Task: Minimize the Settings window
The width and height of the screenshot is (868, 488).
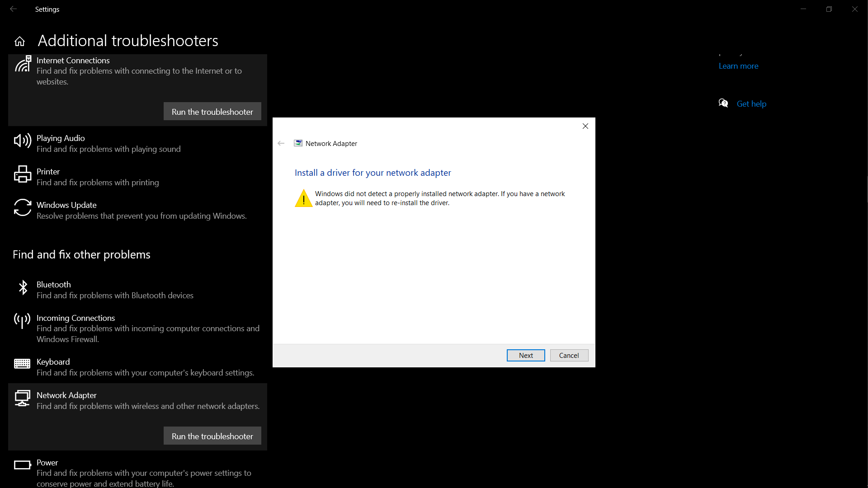Action: (x=803, y=9)
